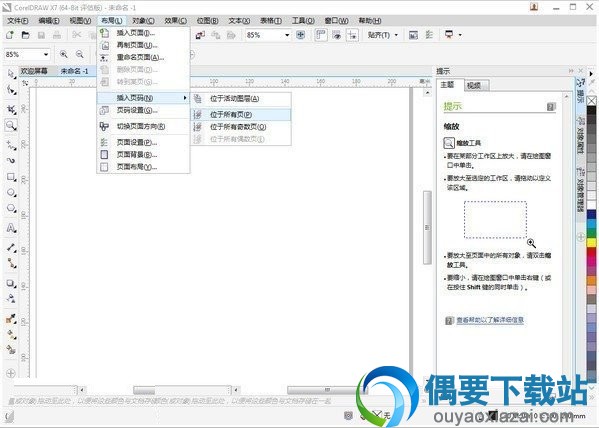Click the Zoom out magnifier icon

click(x=79, y=54)
